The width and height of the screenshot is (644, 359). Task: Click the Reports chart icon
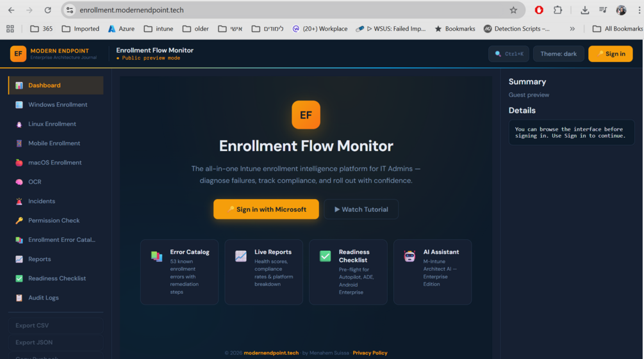(19, 259)
